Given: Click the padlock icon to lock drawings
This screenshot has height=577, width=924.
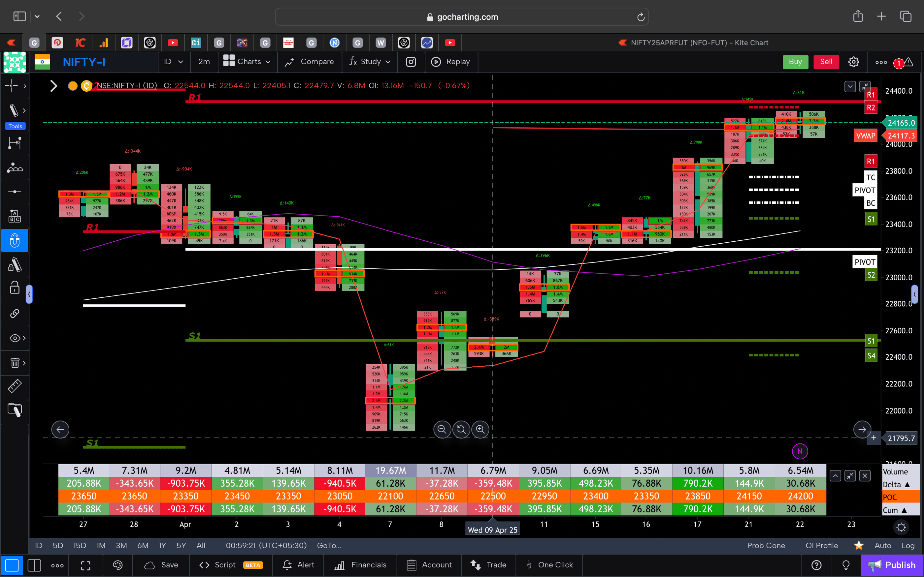Looking at the screenshot, I should 15,288.
